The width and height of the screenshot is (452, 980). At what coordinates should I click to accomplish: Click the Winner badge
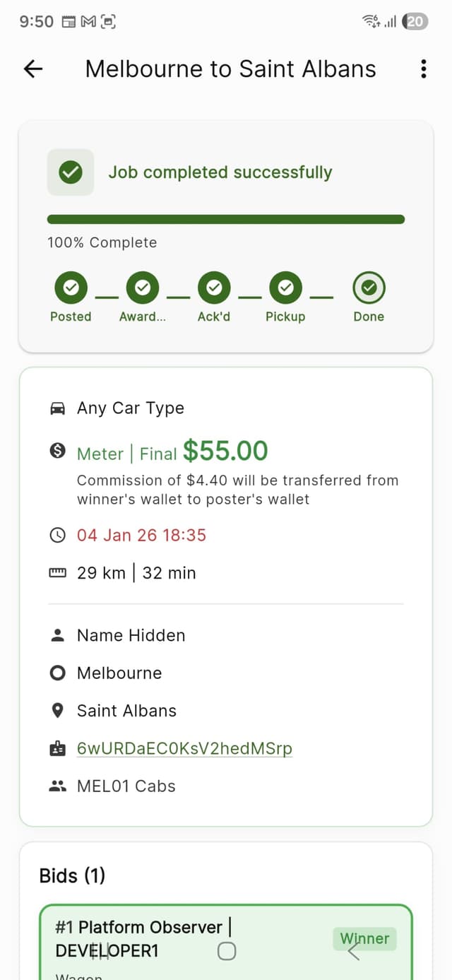tap(364, 939)
